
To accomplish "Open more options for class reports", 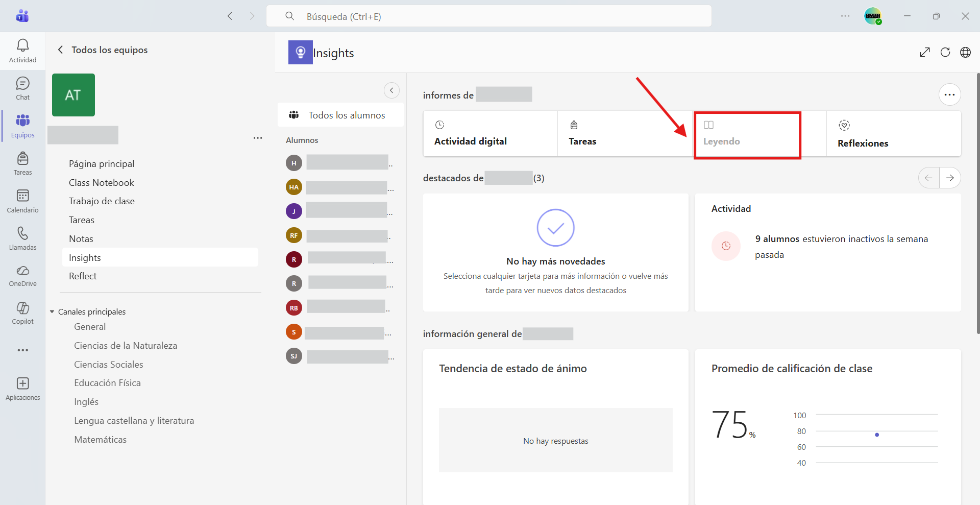I will tap(949, 94).
